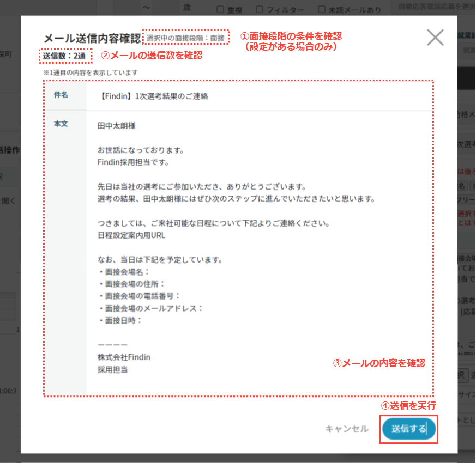Image resolution: width=476 pixels, height=463 pixels.
Task: Click the 選択中の面接段階：面接 label
Action: pyautogui.click(x=185, y=38)
